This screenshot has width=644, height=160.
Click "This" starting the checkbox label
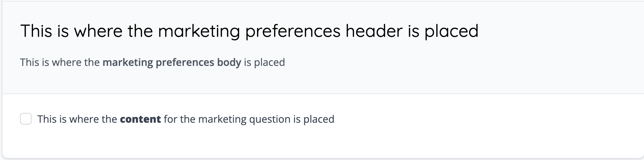click(x=47, y=119)
